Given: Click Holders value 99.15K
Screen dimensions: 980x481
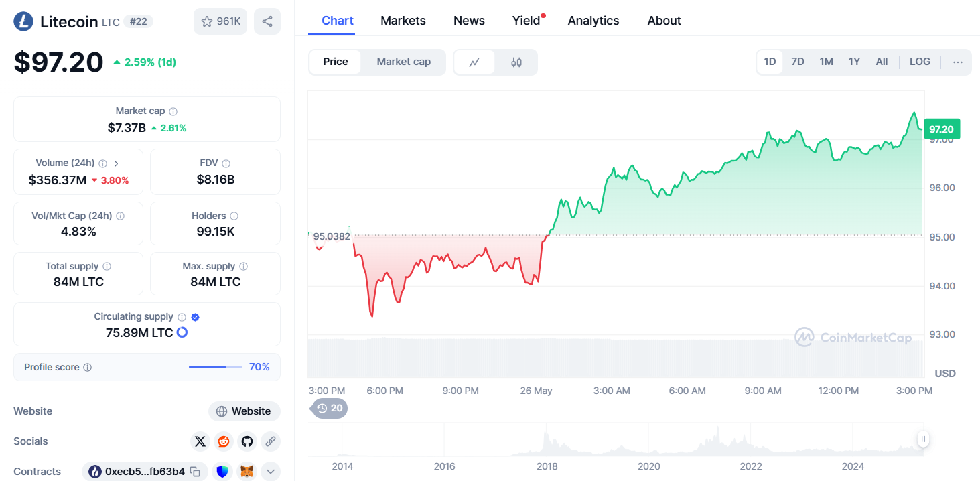Looking at the screenshot, I should (x=216, y=232).
